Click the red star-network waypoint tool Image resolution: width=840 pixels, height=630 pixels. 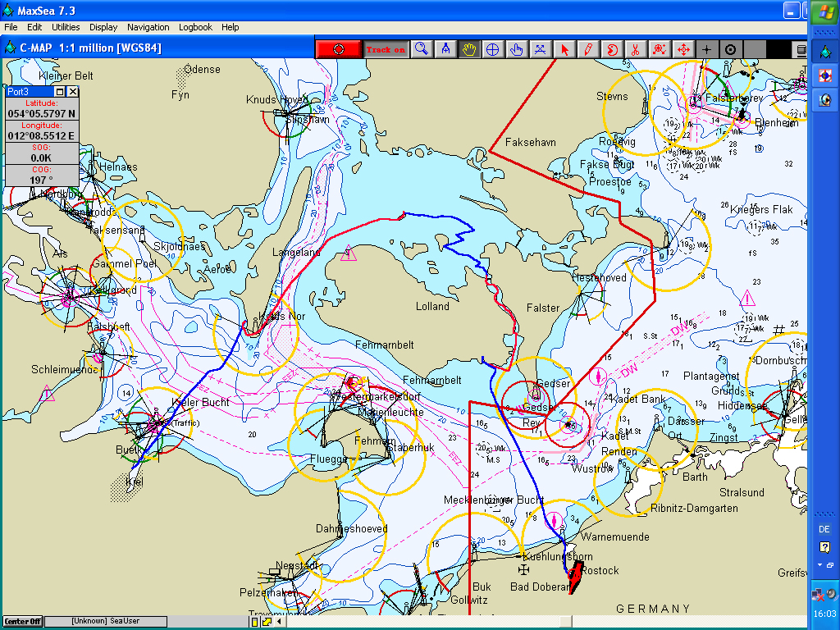(x=659, y=49)
